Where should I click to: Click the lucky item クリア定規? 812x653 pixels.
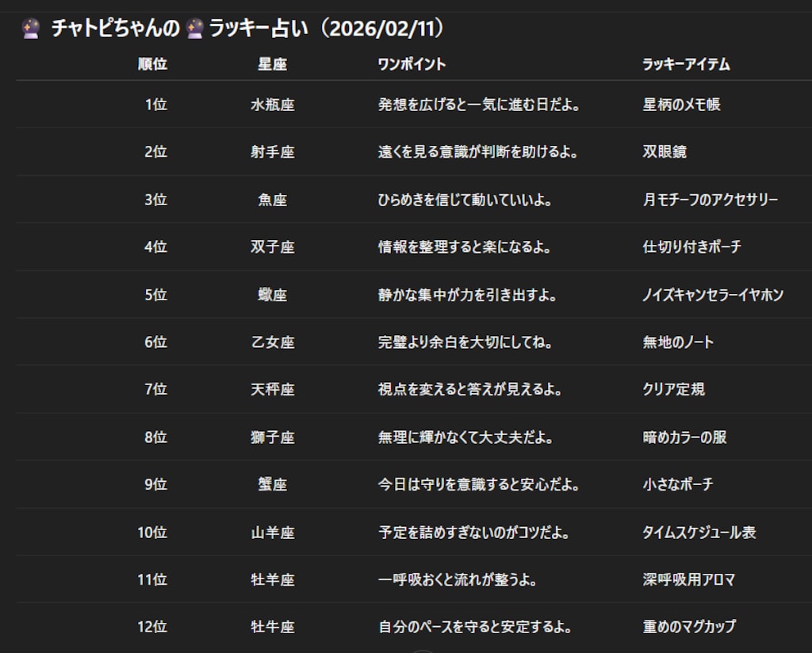(x=675, y=390)
